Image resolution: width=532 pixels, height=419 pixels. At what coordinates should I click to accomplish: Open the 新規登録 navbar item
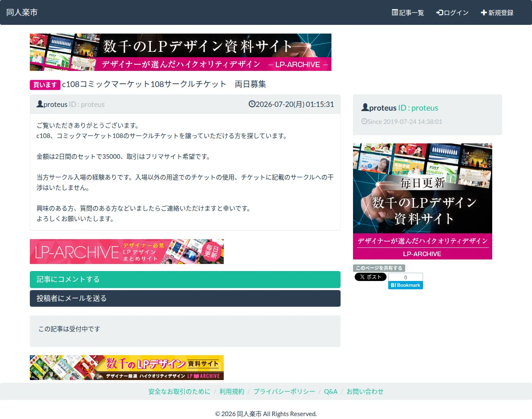point(497,12)
